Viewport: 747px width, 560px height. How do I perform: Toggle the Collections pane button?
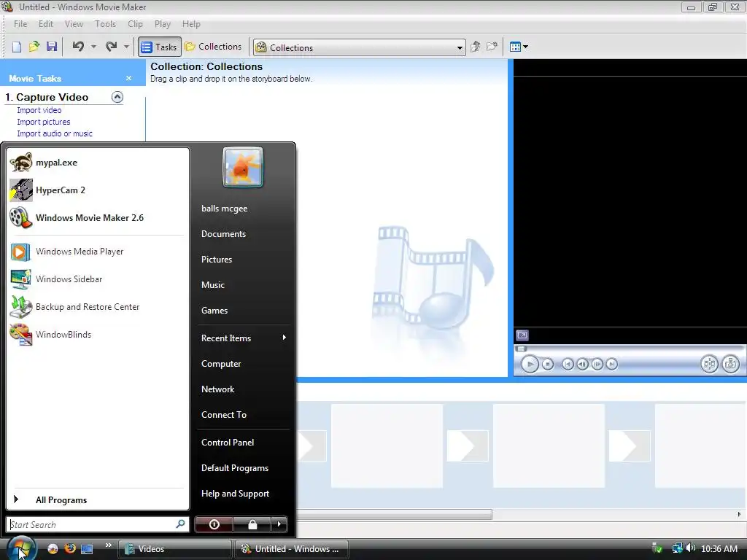coord(213,47)
